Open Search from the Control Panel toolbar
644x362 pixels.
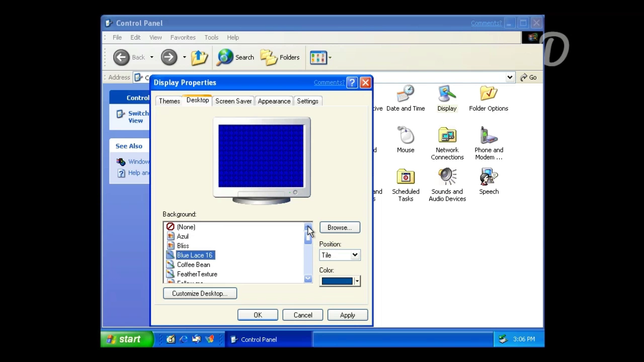pyautogui.click(x=235, y=57)
